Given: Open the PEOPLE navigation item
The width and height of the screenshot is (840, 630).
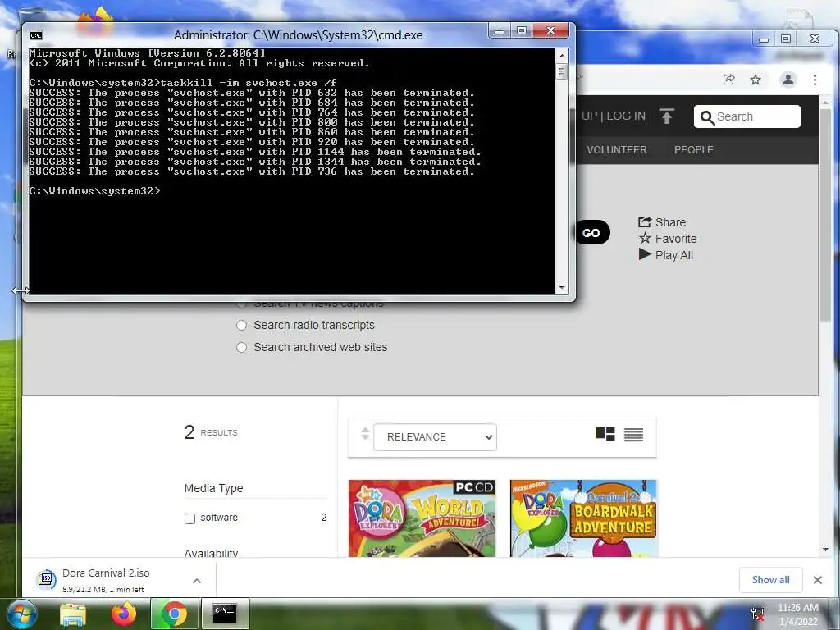Looking at the screenshot, I should point(694,150).
